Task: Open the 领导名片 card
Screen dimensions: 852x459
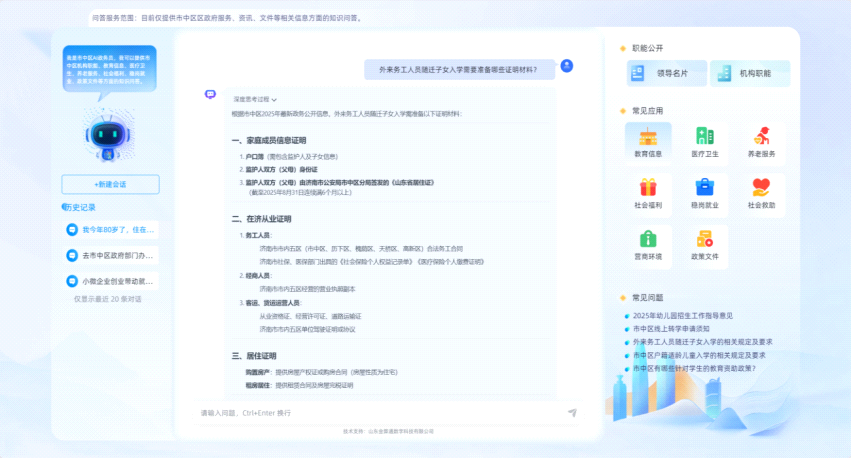Action: click(666, 73)
